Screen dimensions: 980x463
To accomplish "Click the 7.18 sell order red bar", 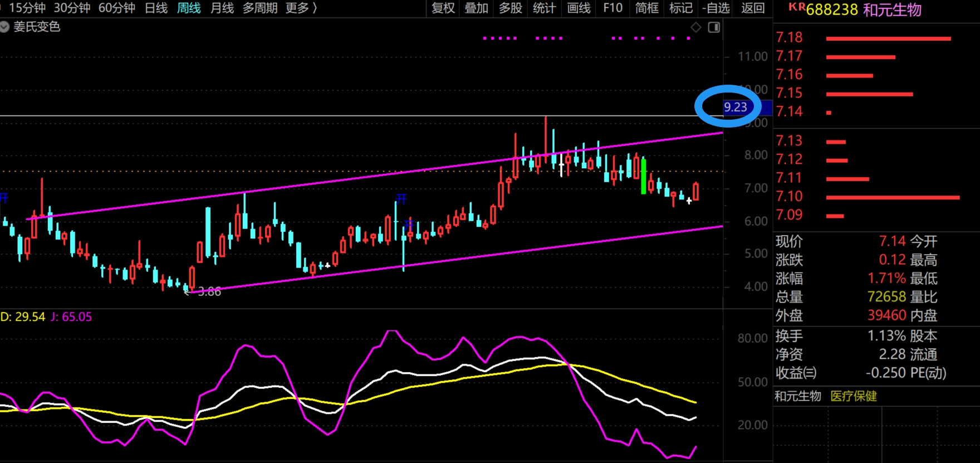I will 888,38.
